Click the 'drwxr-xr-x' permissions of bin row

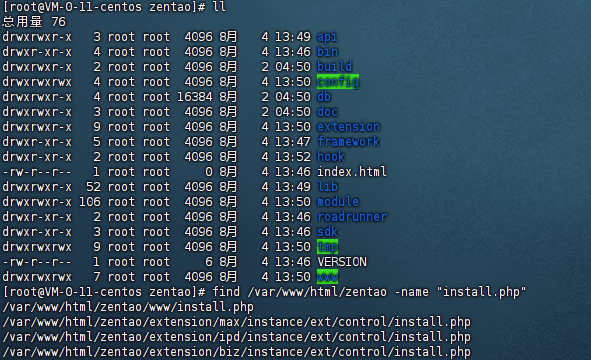click(37, 52)
